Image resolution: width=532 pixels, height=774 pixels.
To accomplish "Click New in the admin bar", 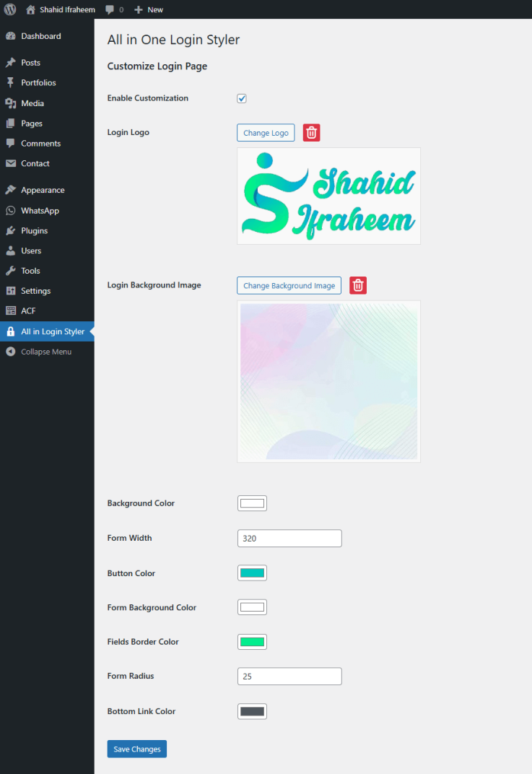I will (x=155, y=10).
